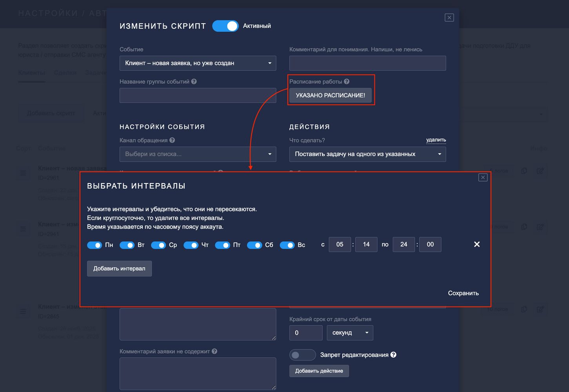Click "Добавить скрипт" button in background

(x=51, y=113)
